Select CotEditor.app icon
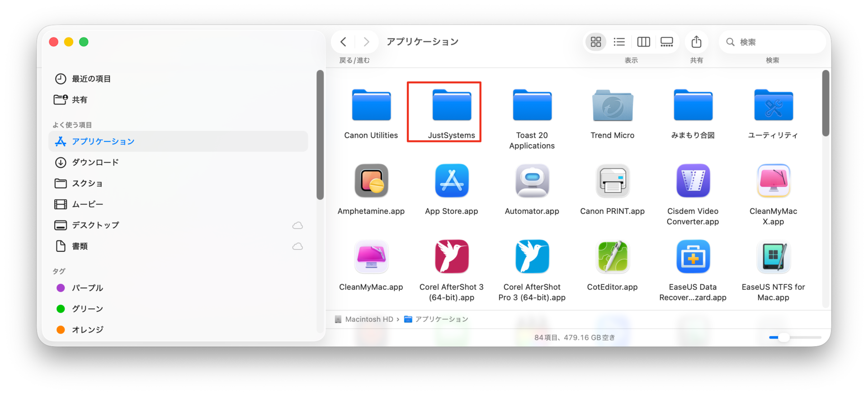This screenshot has width=868, height=395. coord(612,257)
